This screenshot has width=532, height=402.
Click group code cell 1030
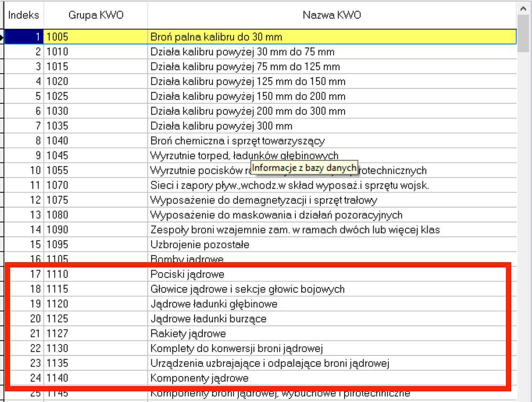click(x=96, y=111)
